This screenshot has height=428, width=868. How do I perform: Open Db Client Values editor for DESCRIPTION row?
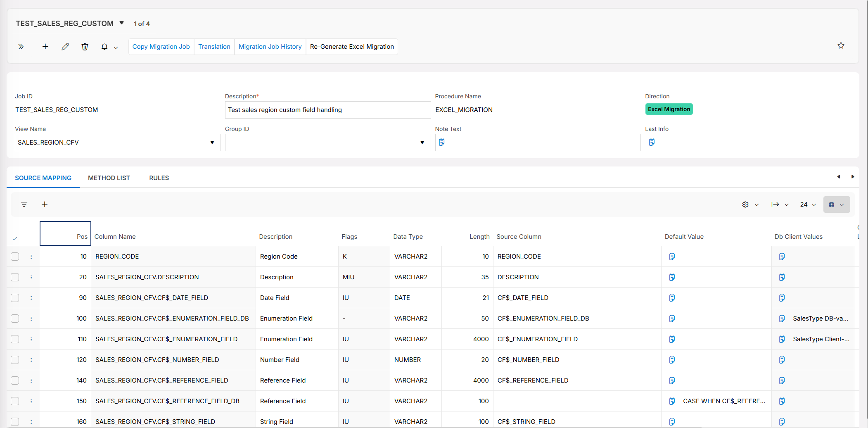click(x=782, y=277)
